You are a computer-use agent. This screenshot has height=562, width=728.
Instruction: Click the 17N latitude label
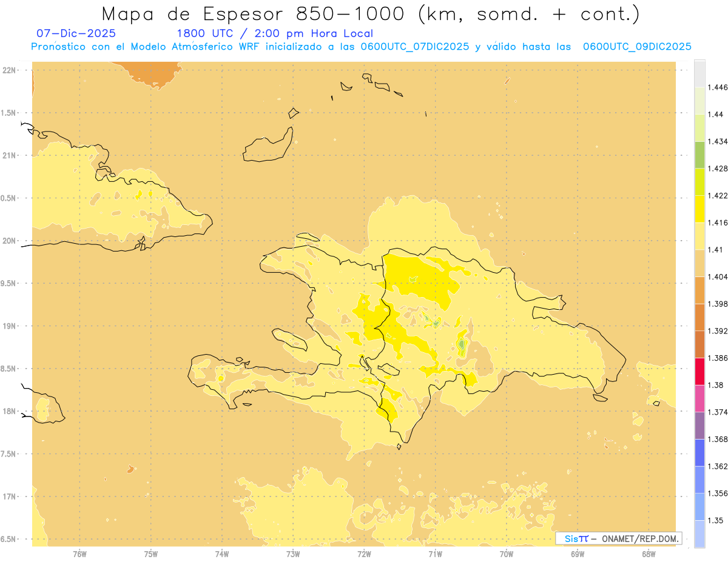click(9, 497)
